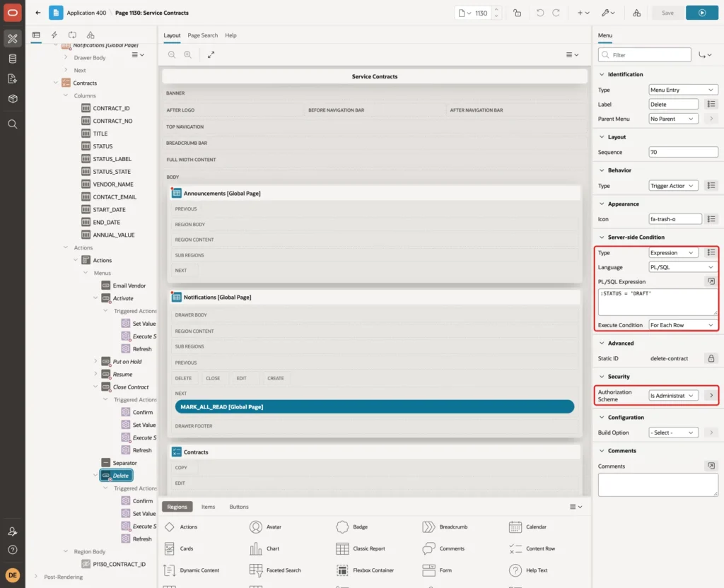724x588 pixels.
Task: Switch to Dynamic Actions lightning tab
Action: tap(54, 35)
